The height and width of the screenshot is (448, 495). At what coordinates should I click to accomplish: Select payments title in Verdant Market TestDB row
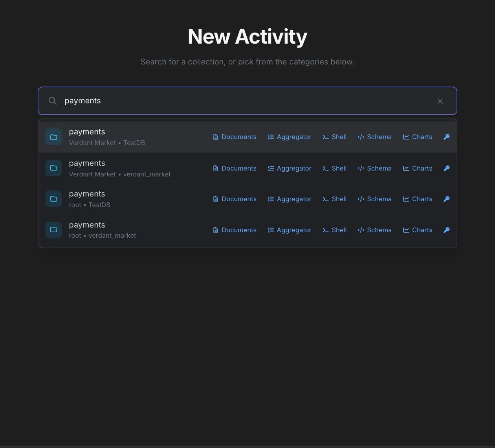point(87,132)
